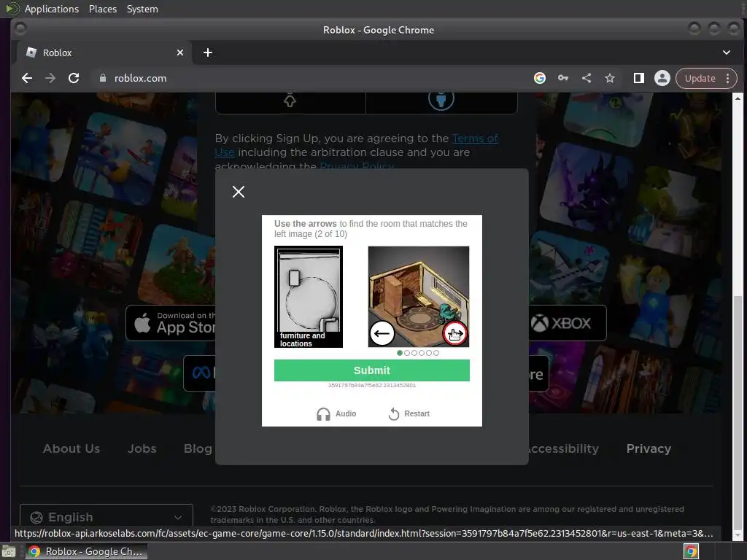The height and width of the screenshot is (560, 747).
Task: Select the female gender icon
Action: coord(290,100)
